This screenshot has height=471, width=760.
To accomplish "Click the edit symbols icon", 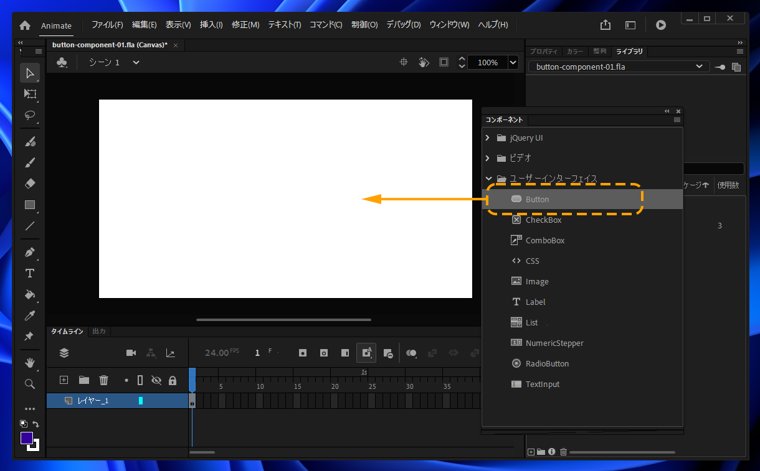I will [x=62, y=63].
